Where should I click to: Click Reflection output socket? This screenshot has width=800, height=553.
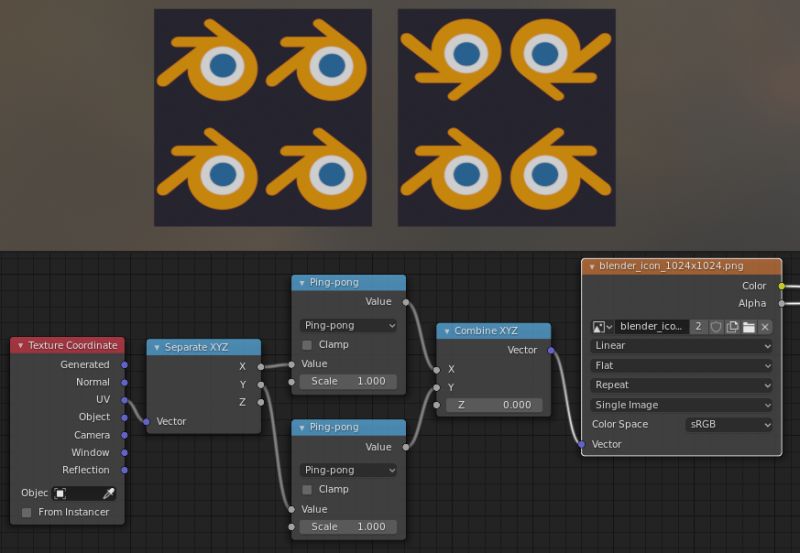(124, 470)
